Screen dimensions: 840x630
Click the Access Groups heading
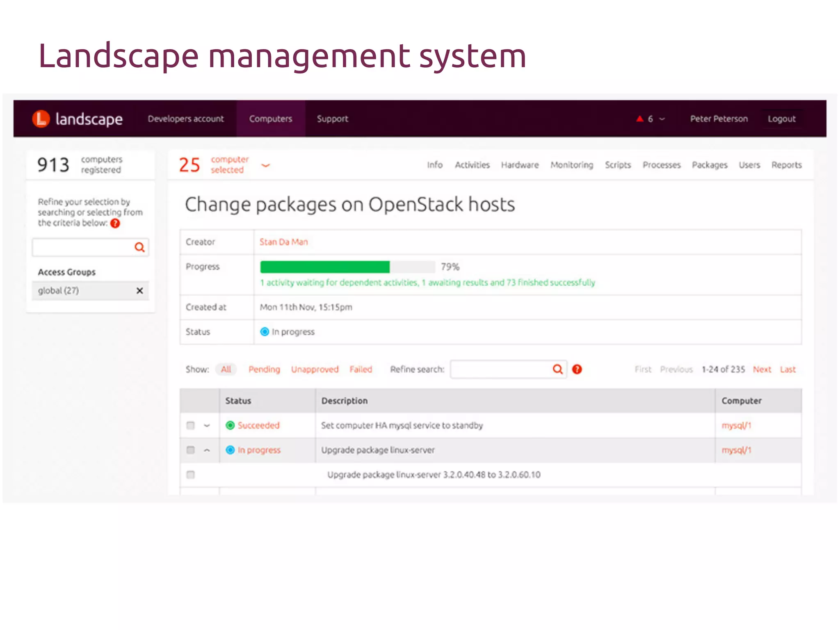(66, 272)
